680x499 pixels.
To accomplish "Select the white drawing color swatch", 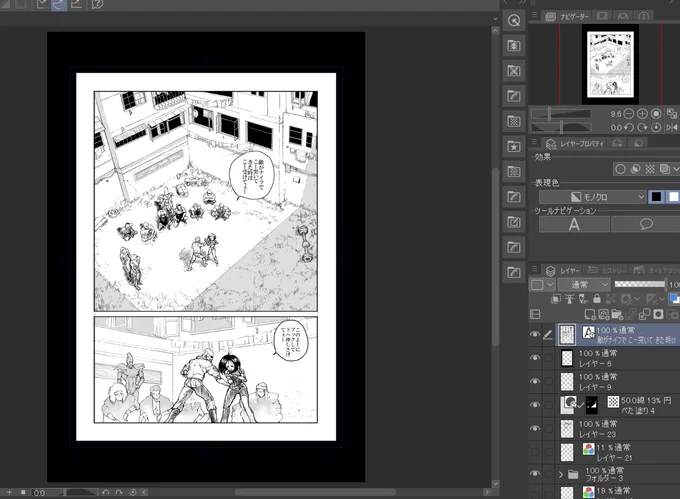I will (x=673, y=197).
